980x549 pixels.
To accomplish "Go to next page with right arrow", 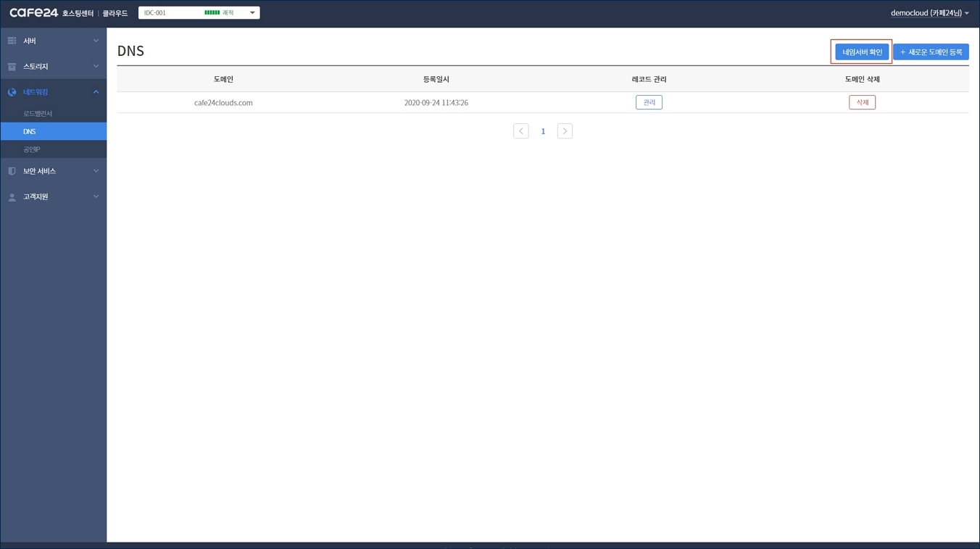I will click(x=565, y=131).
